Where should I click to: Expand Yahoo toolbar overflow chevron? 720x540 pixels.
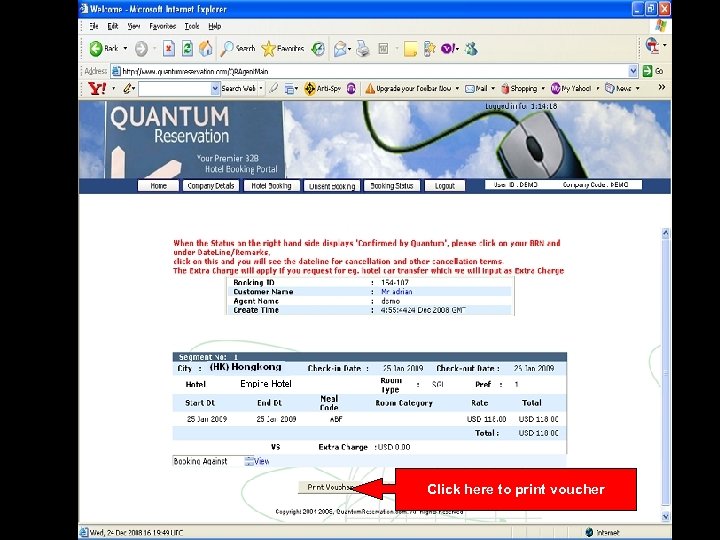pyautogui.click(x=662, y=87)
